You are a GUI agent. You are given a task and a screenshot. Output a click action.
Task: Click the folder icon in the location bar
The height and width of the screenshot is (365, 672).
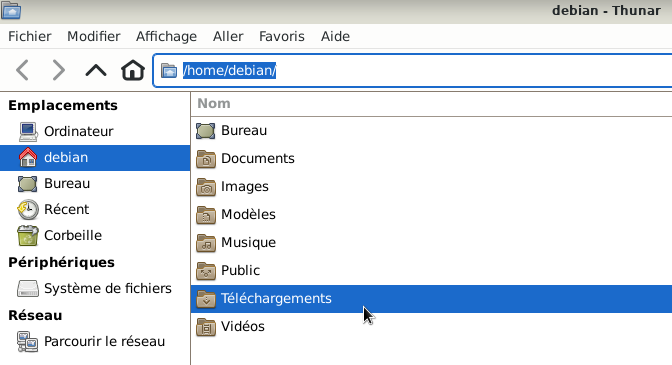(169, 71)
